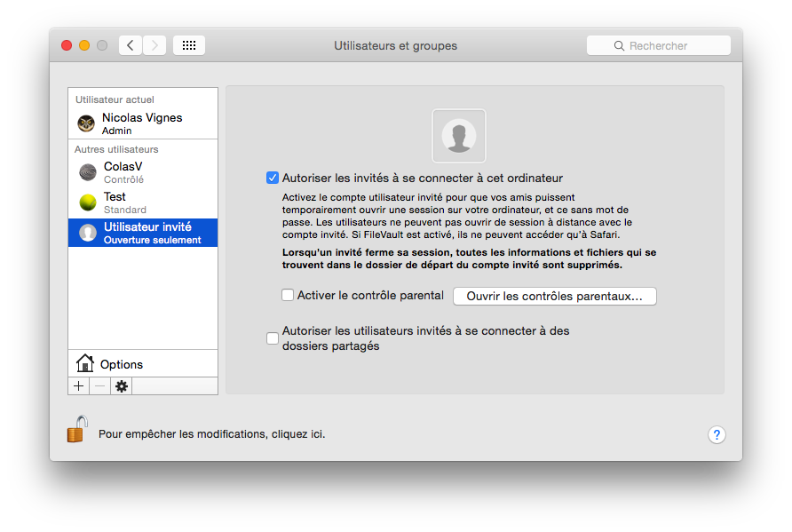
Task: Click the guest user silhouette icon in sidebar
Action: click(x=88, y=233)
